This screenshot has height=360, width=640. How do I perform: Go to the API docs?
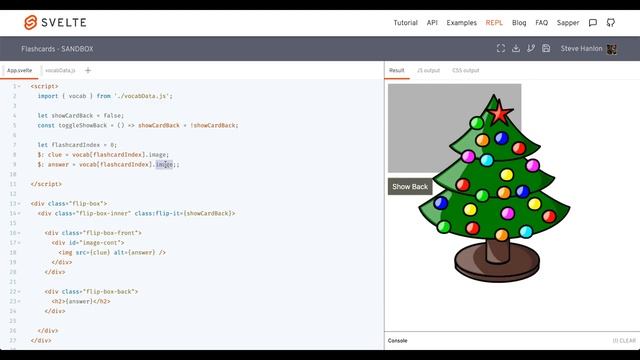(x=432, y=23)
